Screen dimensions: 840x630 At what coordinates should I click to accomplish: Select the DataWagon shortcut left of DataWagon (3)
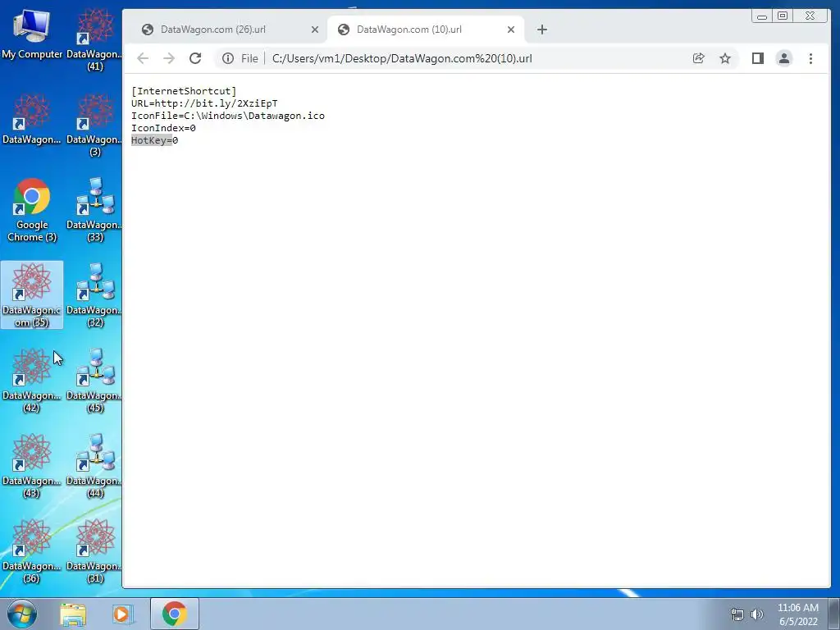[x=32, y=119]
